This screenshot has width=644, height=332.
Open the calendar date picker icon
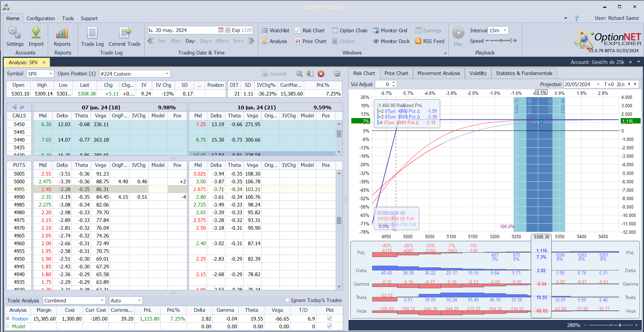coord(221,30)
